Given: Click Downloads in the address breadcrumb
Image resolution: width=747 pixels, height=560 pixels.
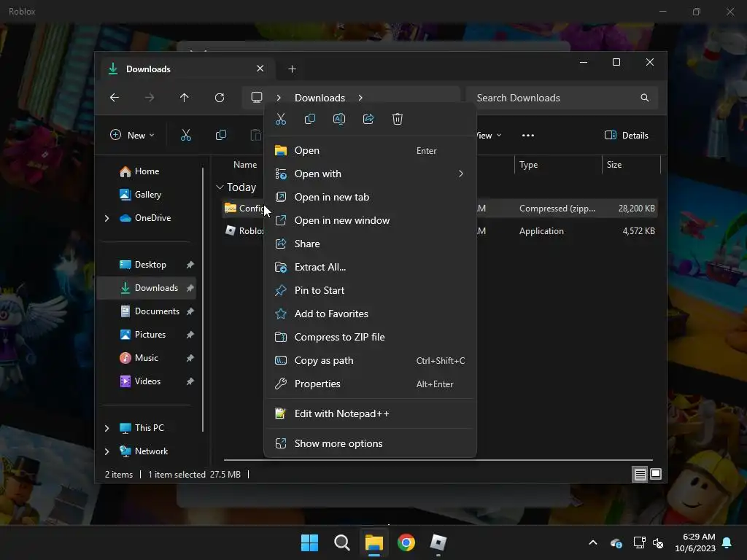Looking at the screenshot, I should 320,98.
